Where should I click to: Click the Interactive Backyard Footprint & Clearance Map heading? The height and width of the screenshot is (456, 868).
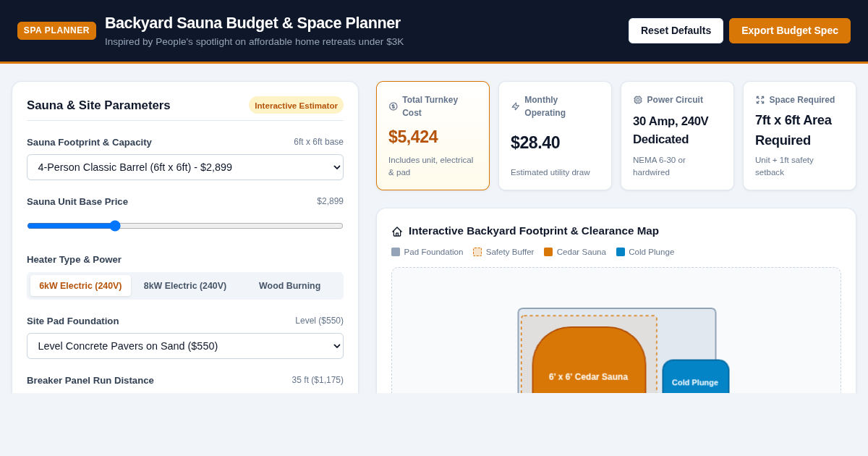pyautogui.click(x=534, y=231)
